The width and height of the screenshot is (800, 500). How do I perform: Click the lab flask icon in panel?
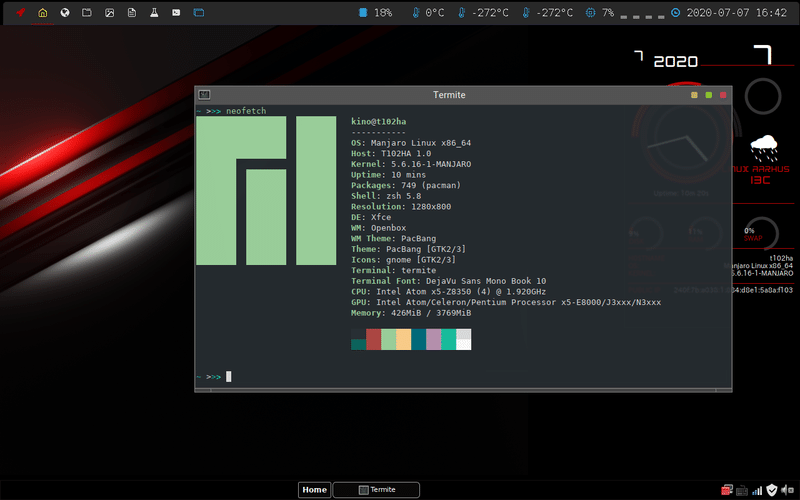pyautogui.click(x=154, y=13)
